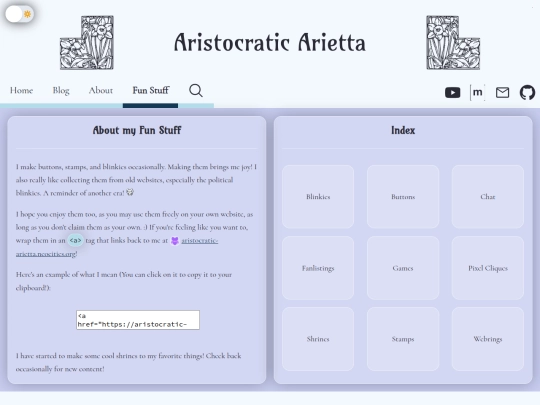Select the Fun Stuff nav item
540x405 pixels.
coord(150,90)
